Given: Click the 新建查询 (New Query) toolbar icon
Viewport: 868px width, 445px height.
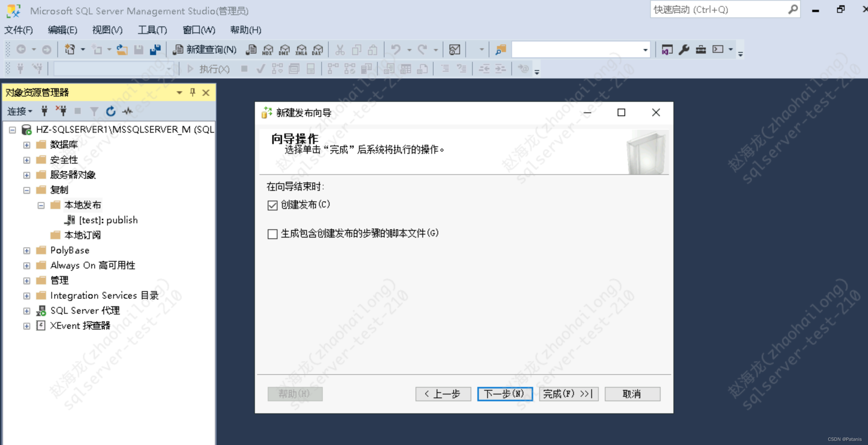Looking at the screenshot, I should 205,49.
